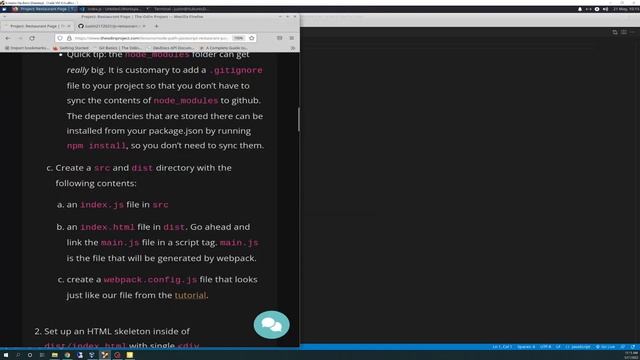
Task: Open the Firefox hamburger menu
Action: pos(291,38)
